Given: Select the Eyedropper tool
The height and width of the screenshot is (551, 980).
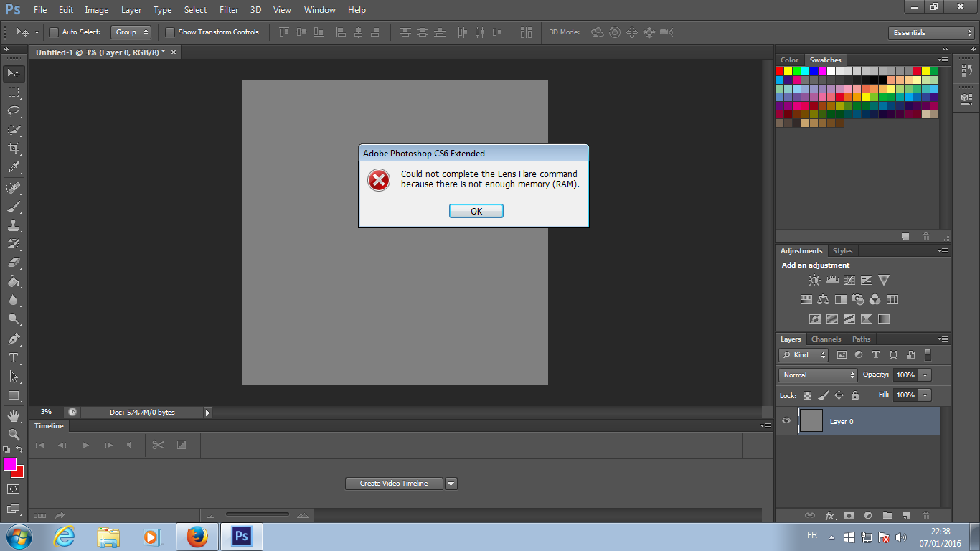Looking at the screenshot, I should pos(14,168).
